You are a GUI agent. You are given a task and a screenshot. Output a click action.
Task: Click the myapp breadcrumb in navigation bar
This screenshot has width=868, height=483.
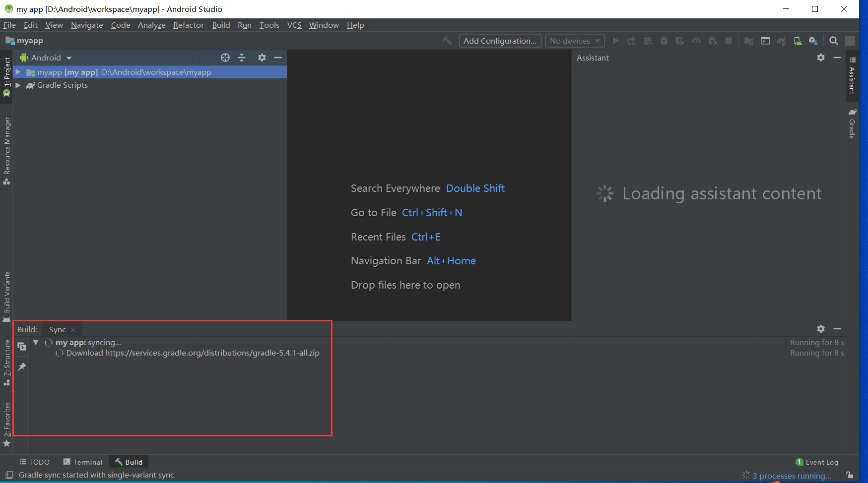coord(25,41)
